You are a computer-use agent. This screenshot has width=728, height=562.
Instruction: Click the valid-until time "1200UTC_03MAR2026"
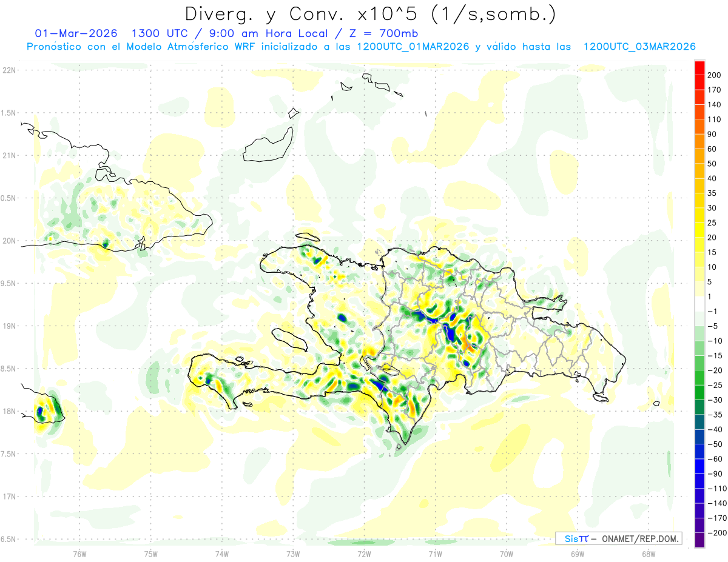[639, 47]
